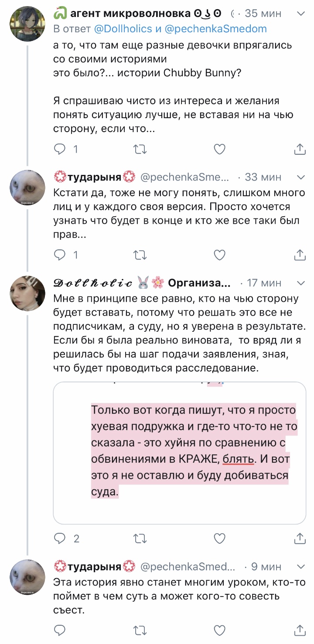Reply to агент микроволновка's tweet

click(x=60, y=150)
